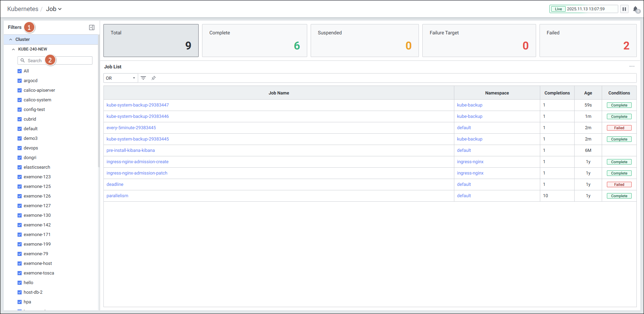Collapse the Filters side panel
Screen dimensions: 644x314
tap(92, 27)
